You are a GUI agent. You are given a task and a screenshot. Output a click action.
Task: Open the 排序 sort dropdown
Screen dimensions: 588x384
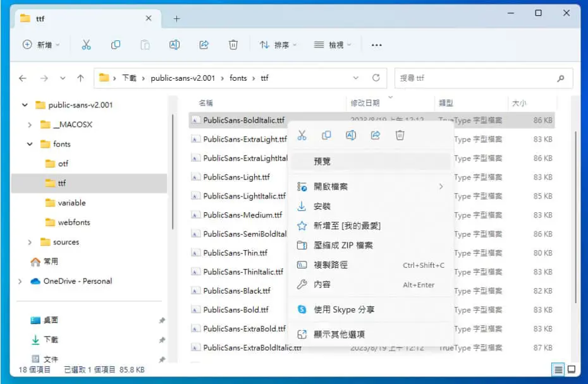tap(278, 45)
